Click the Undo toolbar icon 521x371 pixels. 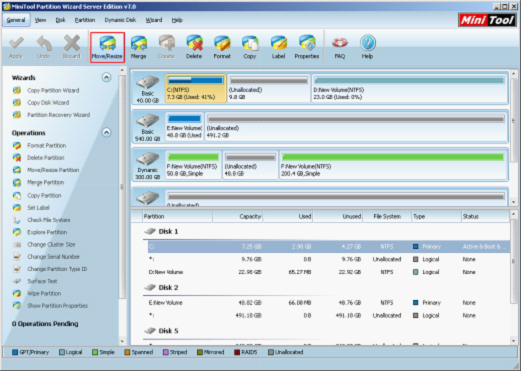[44, 43]
